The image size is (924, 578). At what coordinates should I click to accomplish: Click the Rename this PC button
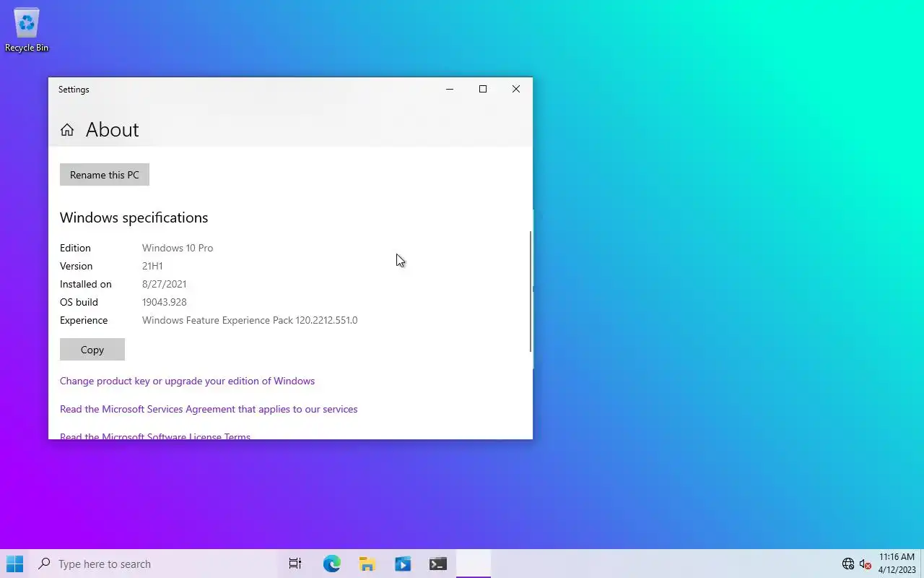105,175
